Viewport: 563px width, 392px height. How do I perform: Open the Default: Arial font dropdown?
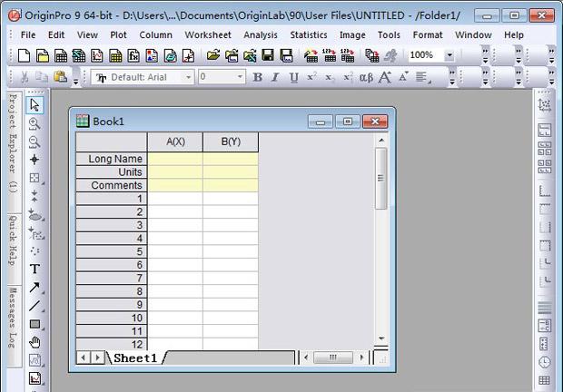click(143, 77)
